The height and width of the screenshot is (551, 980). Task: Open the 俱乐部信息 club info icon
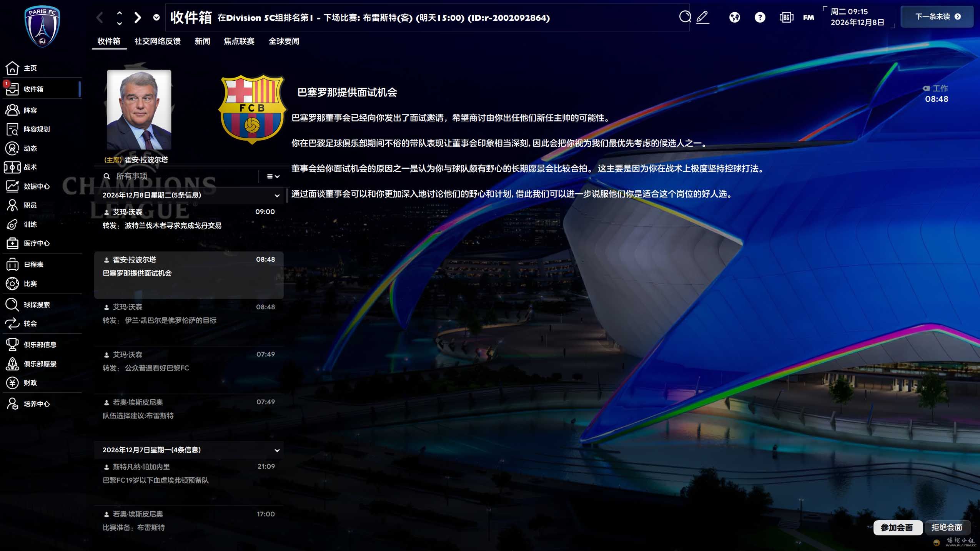pos(12,345)
